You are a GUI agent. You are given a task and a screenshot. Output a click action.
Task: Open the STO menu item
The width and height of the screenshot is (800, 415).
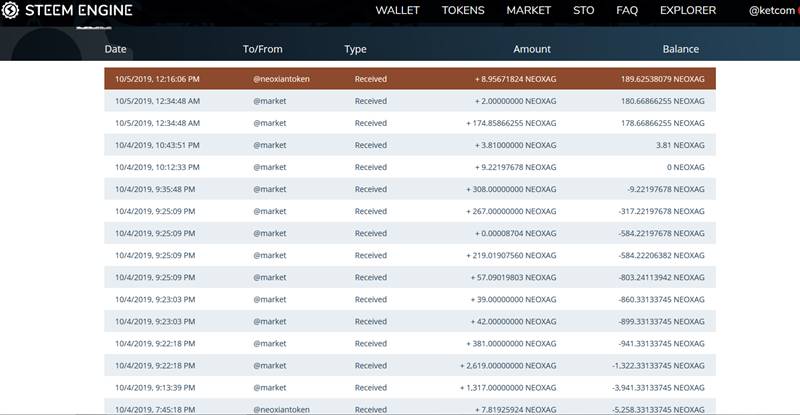tap(583, 10)
